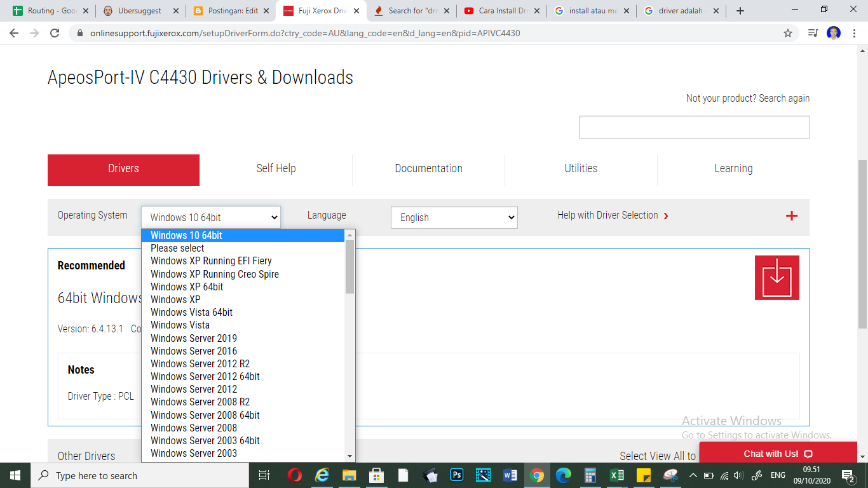The image size is (868, 488).
Task: Open Calculator from taskbar
Action: [590, 475]
